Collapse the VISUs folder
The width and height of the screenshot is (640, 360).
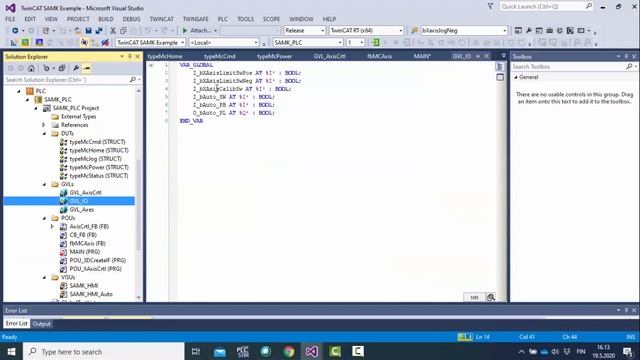point(44,278)
